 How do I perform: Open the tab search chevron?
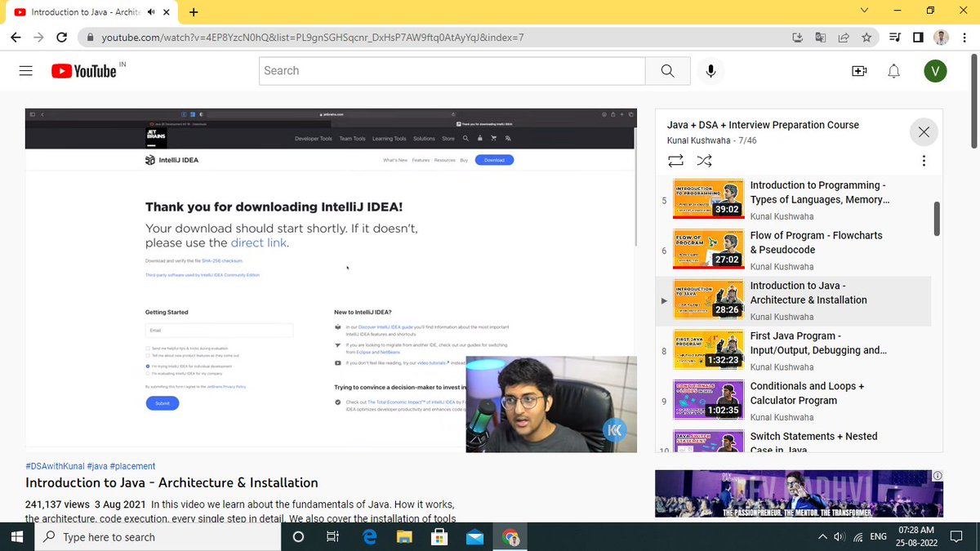865,11
